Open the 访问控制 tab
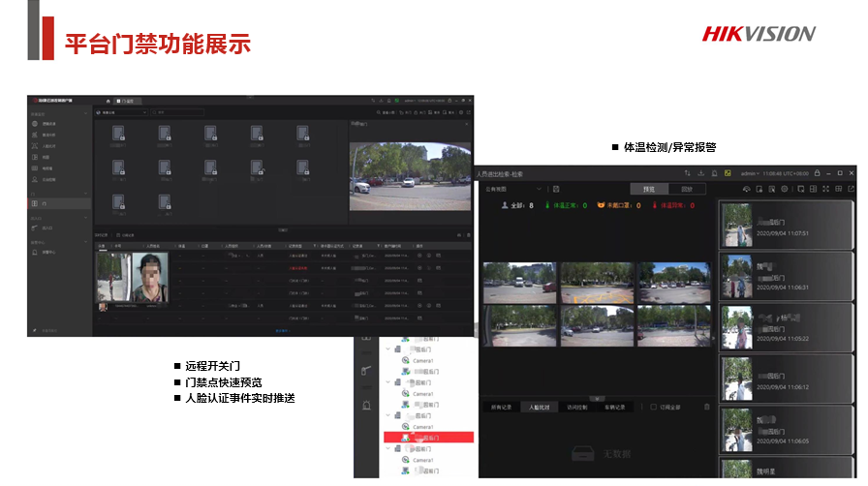The image size is (868, 486). tap(576, 408)
